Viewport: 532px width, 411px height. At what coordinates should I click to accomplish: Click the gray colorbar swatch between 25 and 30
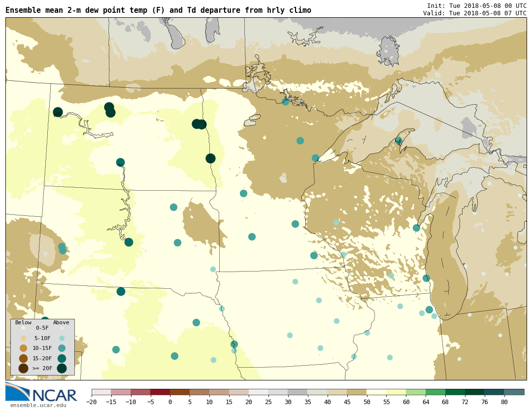click(278, 392)
